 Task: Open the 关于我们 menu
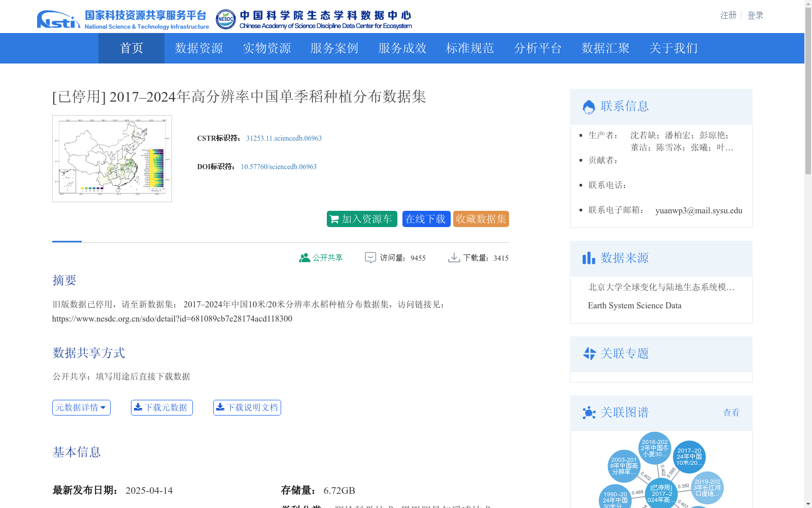click(x=673, y=48)
